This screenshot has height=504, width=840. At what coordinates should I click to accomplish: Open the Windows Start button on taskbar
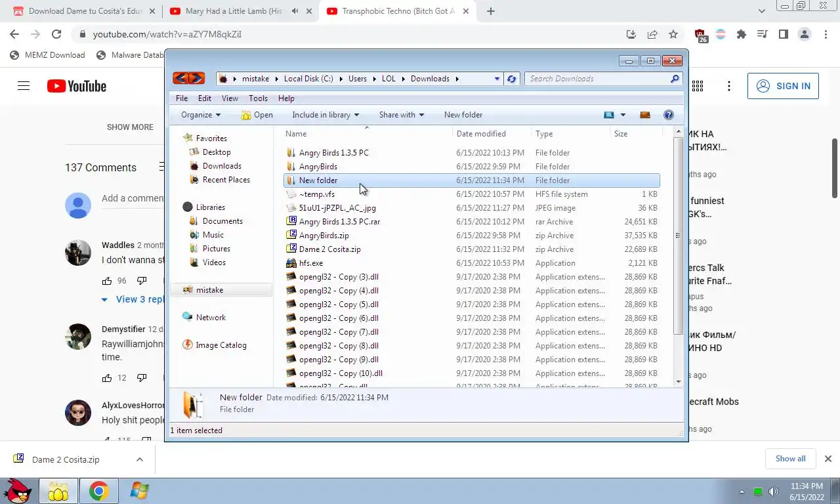point(139,491)
